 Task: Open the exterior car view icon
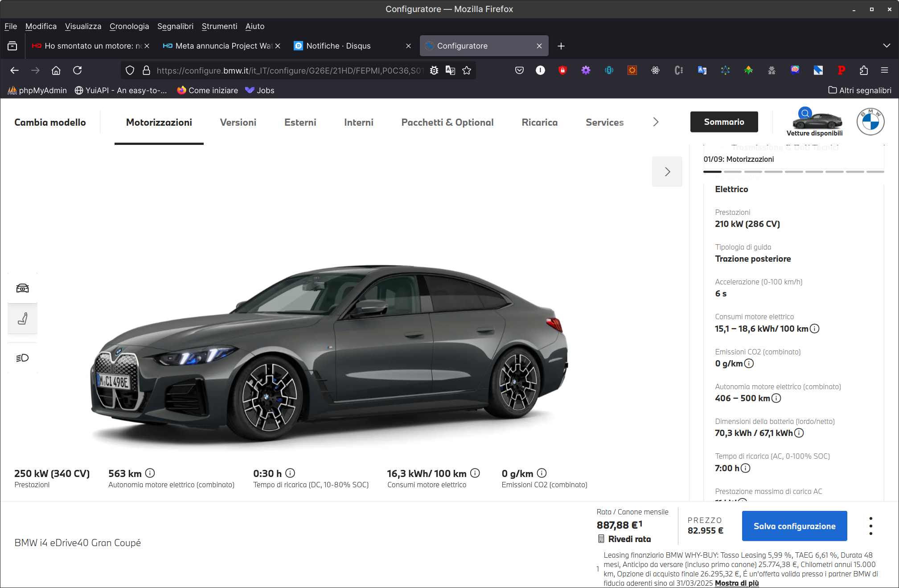click(22, 288)
